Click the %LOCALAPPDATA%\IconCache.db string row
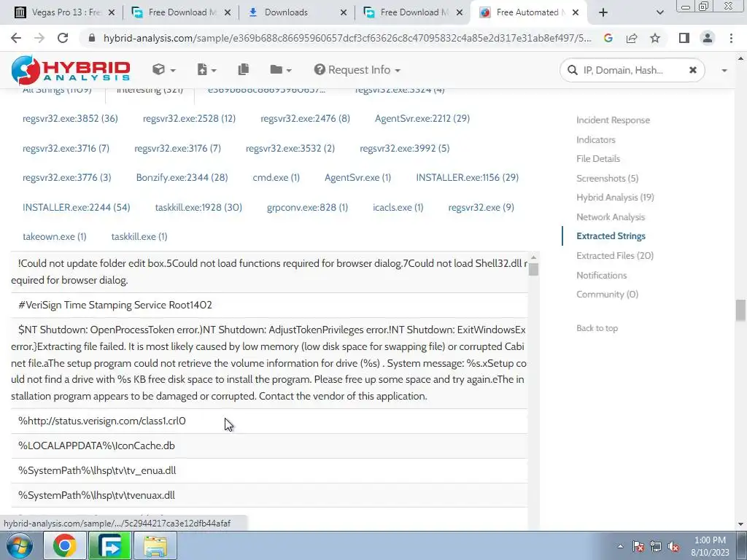The width and height of the screenshot is (747, 560). coord(269,446)
